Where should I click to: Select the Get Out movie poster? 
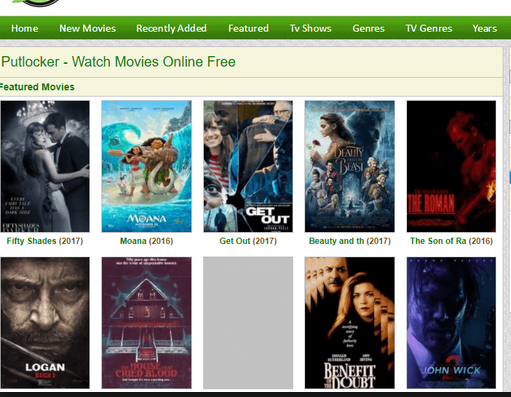click(248, 166)
